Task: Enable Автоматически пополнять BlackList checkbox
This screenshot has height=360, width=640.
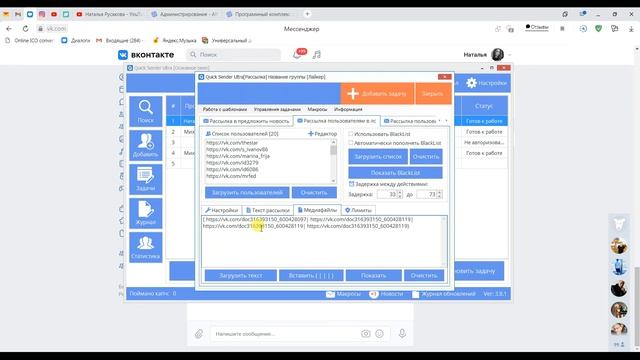Action: coord(351,143)
